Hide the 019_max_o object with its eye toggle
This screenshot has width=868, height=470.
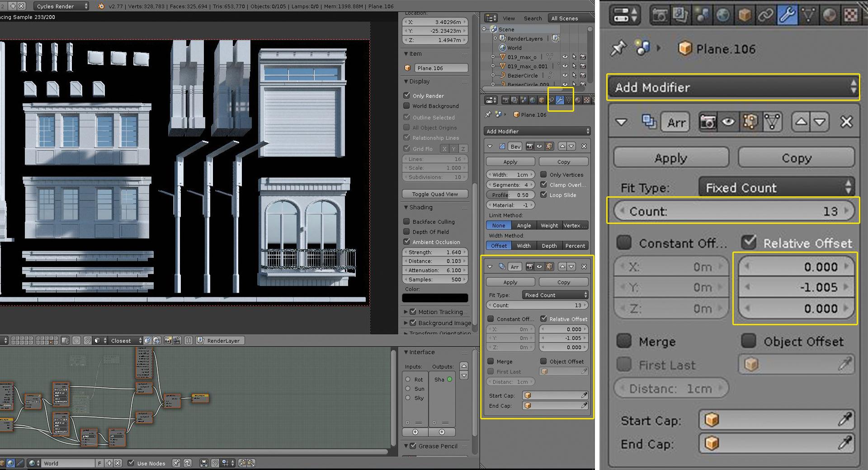click(x=565, y=57)
